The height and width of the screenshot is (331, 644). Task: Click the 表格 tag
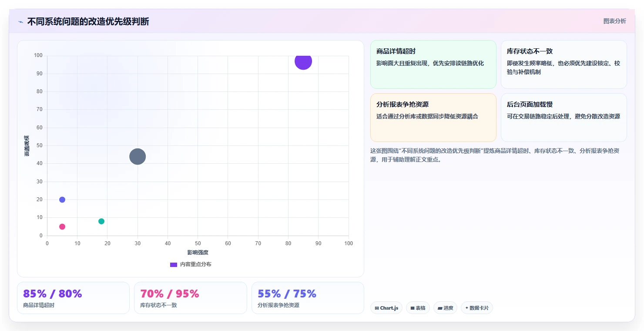pos(418,308)
